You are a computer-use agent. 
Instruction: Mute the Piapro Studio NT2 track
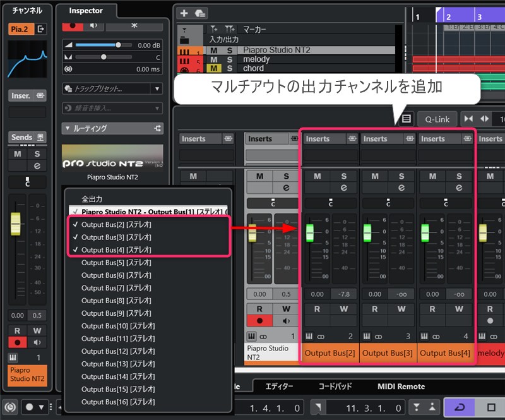pos(214,51)
